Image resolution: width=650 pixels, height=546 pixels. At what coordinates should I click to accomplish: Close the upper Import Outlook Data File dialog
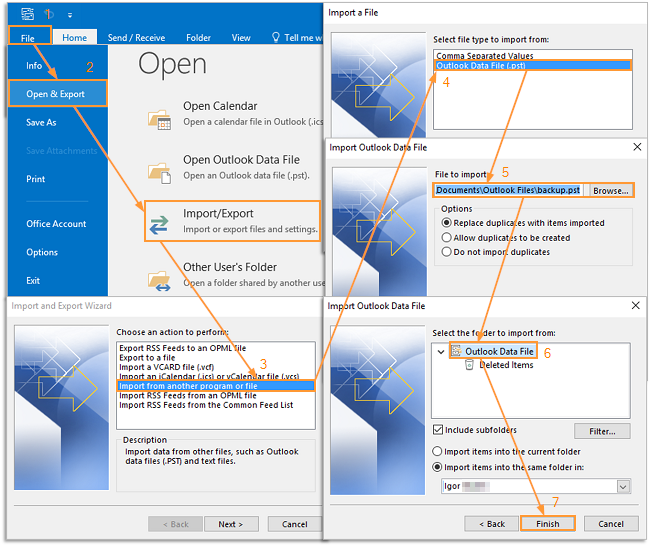[637, 147]
